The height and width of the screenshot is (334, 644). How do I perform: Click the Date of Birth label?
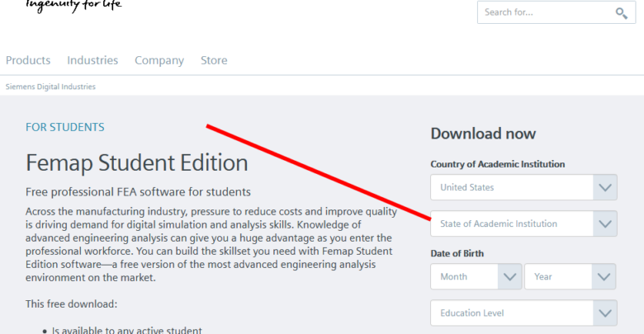click(457, 253)
